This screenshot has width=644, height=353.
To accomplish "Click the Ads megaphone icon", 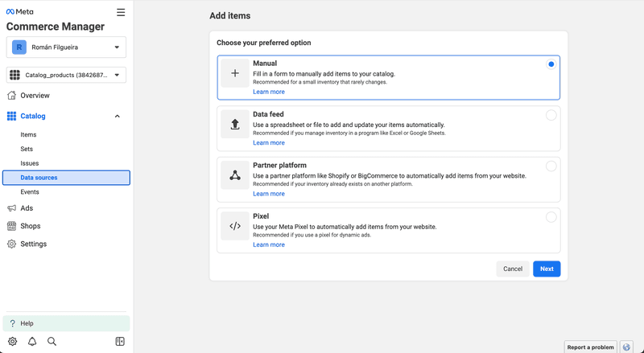I will pos(12,208).
